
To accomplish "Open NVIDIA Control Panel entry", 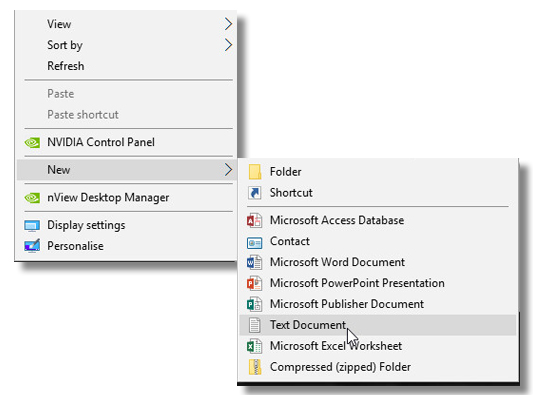I will [126, 142].
